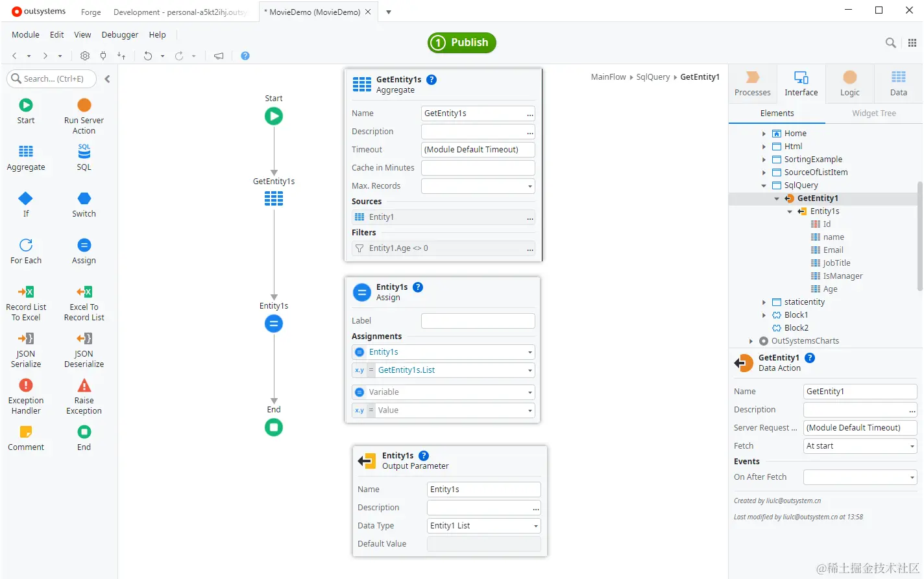Switch to the Processes tab

coord(753,84)
